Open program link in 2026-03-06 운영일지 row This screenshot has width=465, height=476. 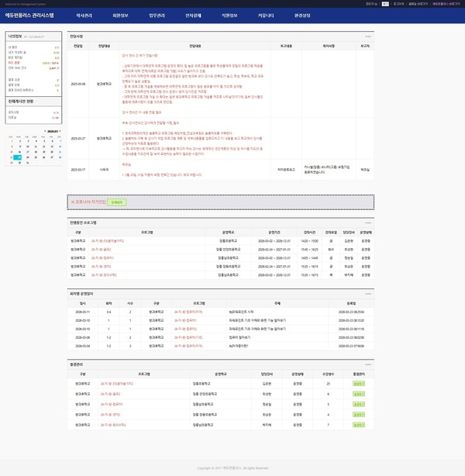(188, 337)
